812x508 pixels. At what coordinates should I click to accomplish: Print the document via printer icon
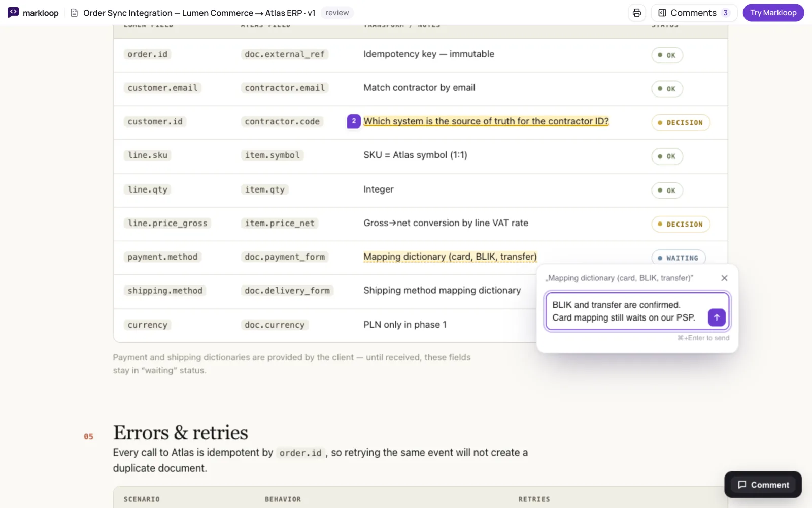pyautogui.click(x=637, y=13)
